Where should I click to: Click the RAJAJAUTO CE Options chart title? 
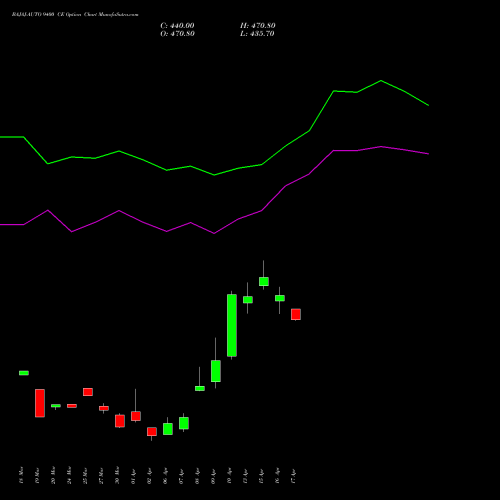coord(75,15)
